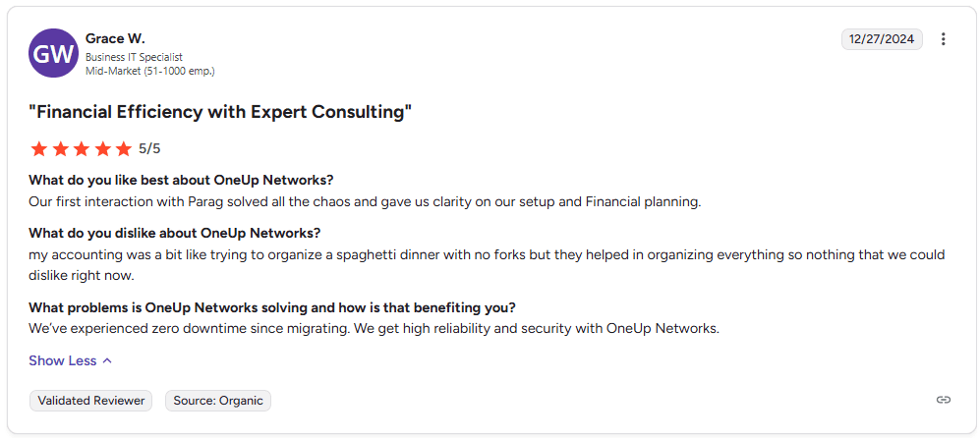Click the 12/27/2024 review date badge
Screen dimensions: 980x438
point(882,39)
